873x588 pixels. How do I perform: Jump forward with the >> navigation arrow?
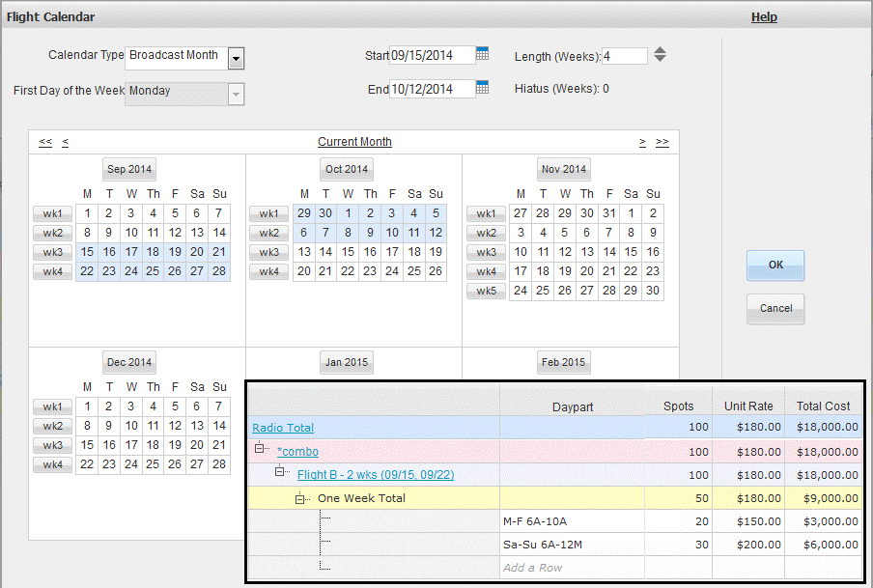pyautogui.click(x=662, y=142)
